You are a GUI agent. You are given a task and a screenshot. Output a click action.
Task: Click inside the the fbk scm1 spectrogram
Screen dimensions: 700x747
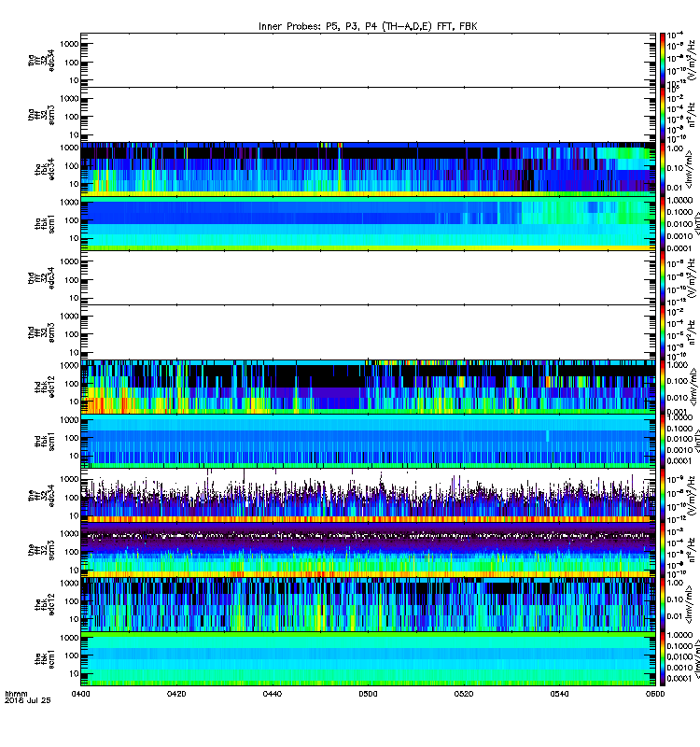[x=368, y=659]
